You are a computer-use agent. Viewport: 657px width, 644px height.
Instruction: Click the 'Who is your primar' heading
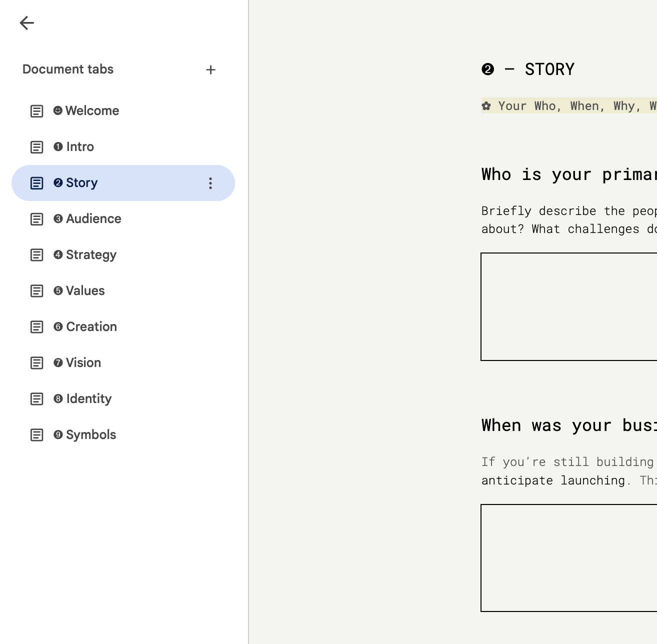coord(569,174)
